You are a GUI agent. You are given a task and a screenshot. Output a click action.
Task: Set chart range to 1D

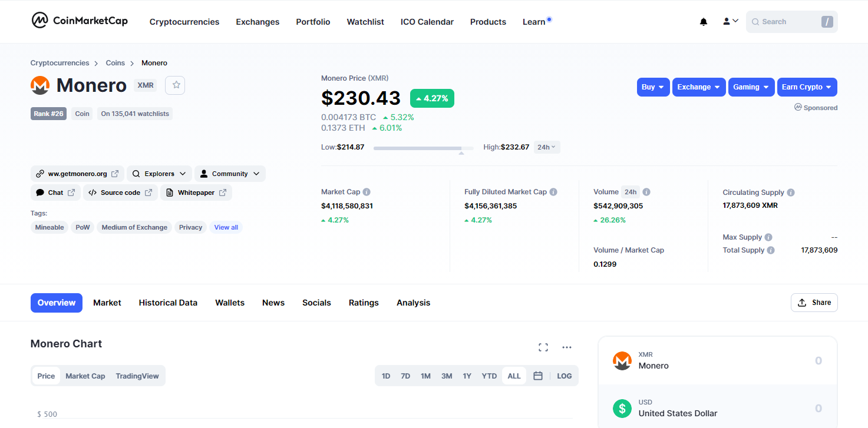click(x=386, y=376)
